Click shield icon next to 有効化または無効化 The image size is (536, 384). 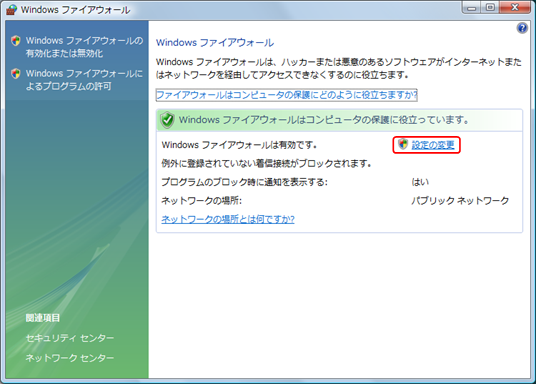[16, 41]
